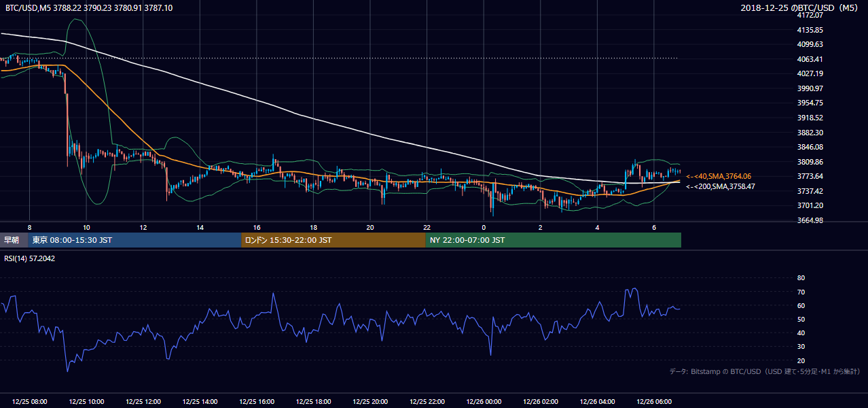Click hour tick 16 under price chart
This screenshot has width=868, height=408.
point(257,227)
